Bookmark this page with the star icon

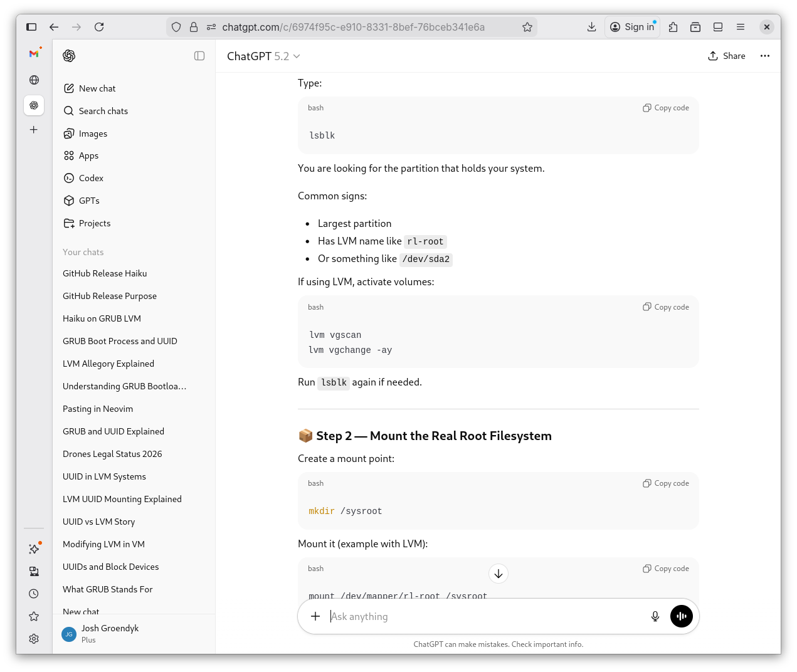coord(527,27)
